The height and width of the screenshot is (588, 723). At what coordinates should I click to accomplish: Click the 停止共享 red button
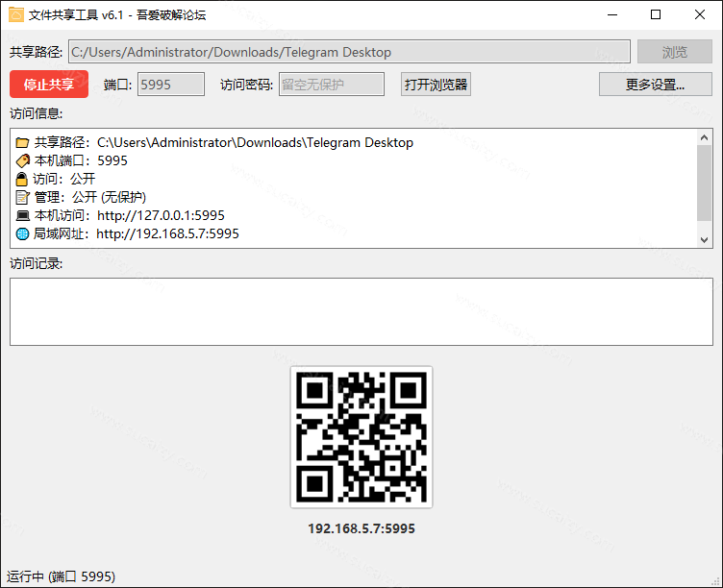click(x=49, y=85)
